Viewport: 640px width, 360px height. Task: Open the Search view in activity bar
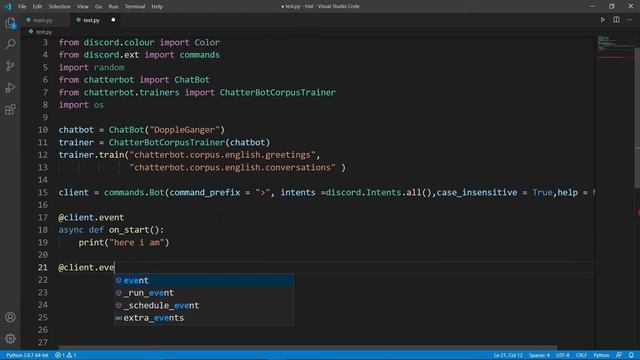[x=11, y=44]
